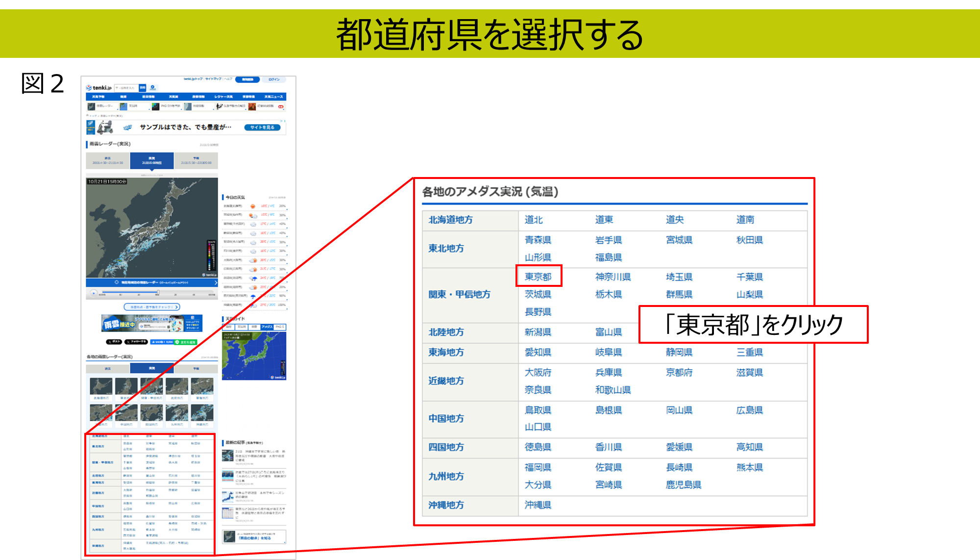Open the 神奈川県 prefecture link
The height and width of the screenshot is (560, 980).
tap(612, 277)
